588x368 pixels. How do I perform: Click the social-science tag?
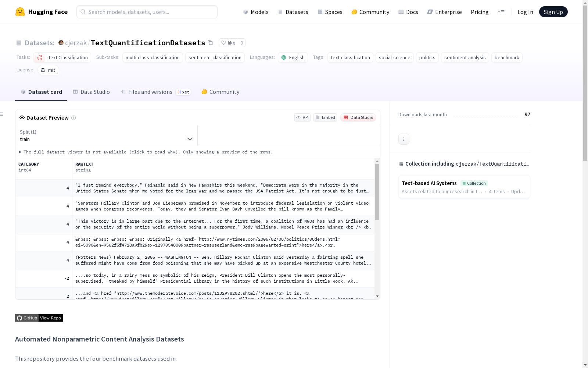(x=394, y=57)
